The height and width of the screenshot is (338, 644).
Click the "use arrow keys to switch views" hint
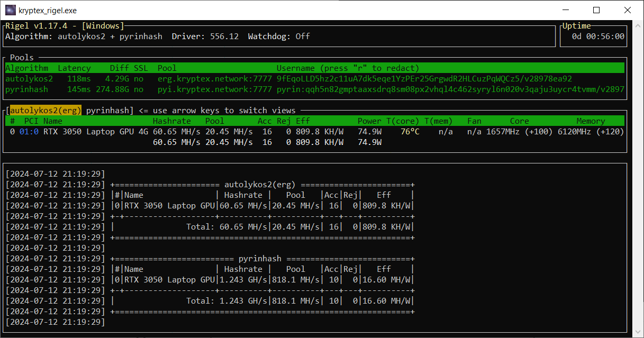pyautogui.click(x=224, y=111)
